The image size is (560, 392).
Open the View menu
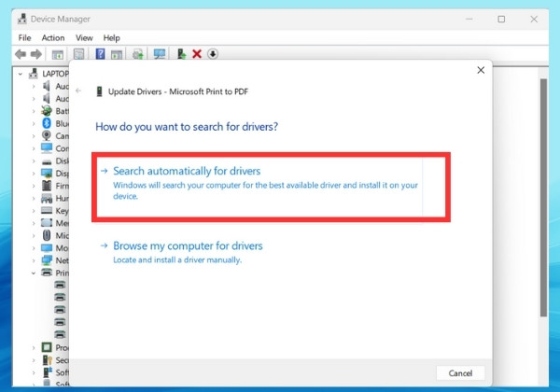click(x=84, y=37)
